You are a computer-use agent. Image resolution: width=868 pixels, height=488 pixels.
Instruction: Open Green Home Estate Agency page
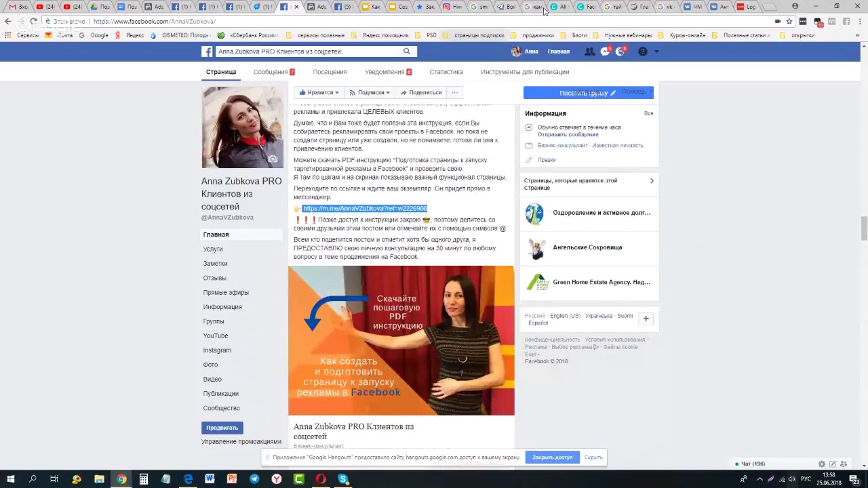[601, 282]
